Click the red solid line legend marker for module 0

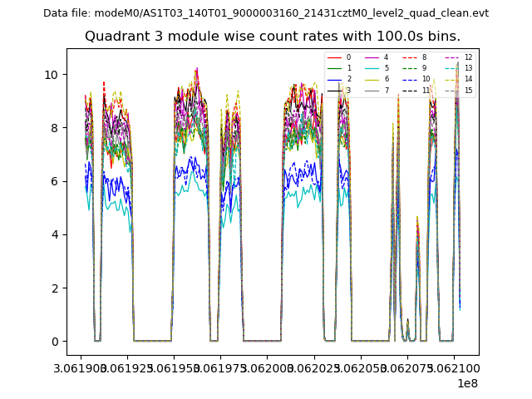(334, 57)
